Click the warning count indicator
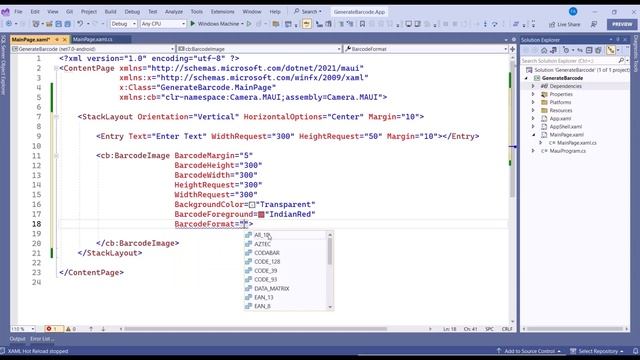Screen dimensions: 640x360 click(71, 329)
